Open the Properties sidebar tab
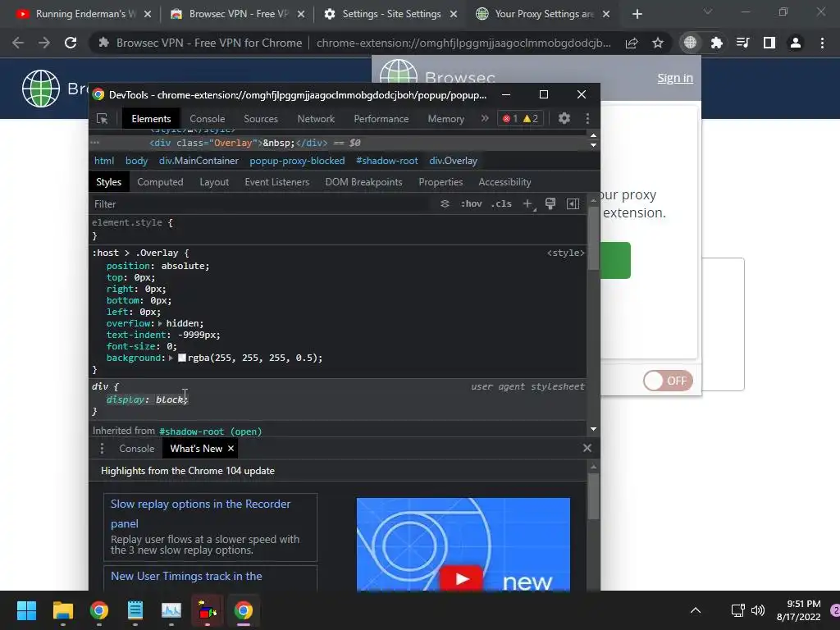Image resolution: width=840 pixels, height=630 pixels. point(441,182)
